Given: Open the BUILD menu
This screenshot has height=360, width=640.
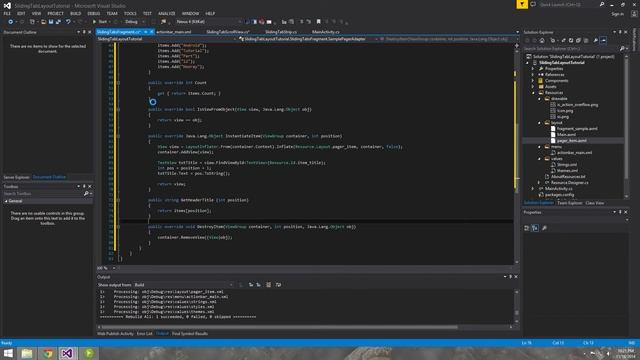Looking at the screenshot, I should click(76, 13).
